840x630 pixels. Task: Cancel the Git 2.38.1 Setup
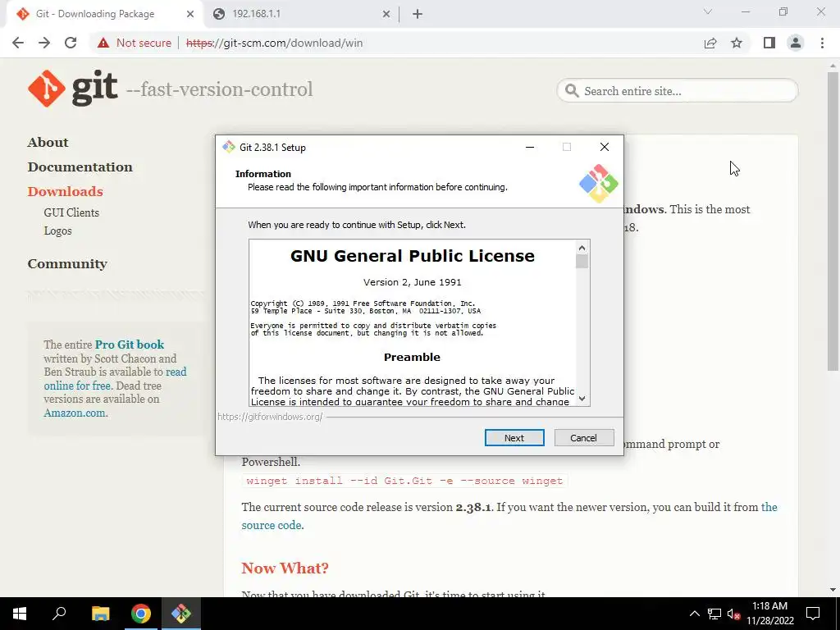tap(583, 438)
